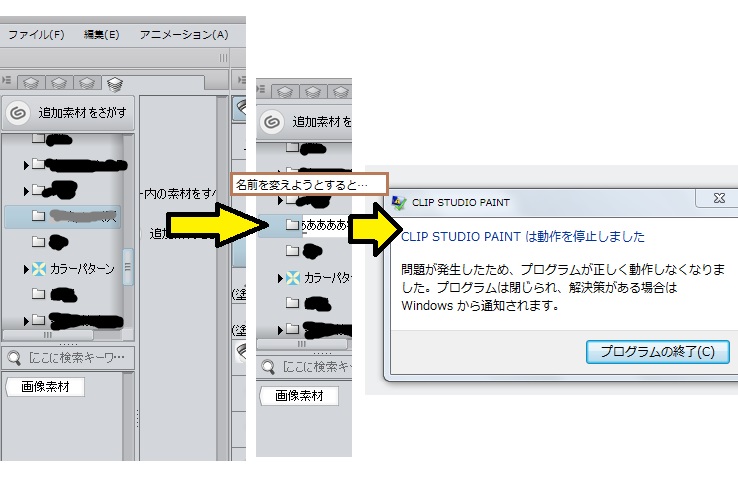Expand the カラーパターン folder in left screenshot

coord(26,270)
